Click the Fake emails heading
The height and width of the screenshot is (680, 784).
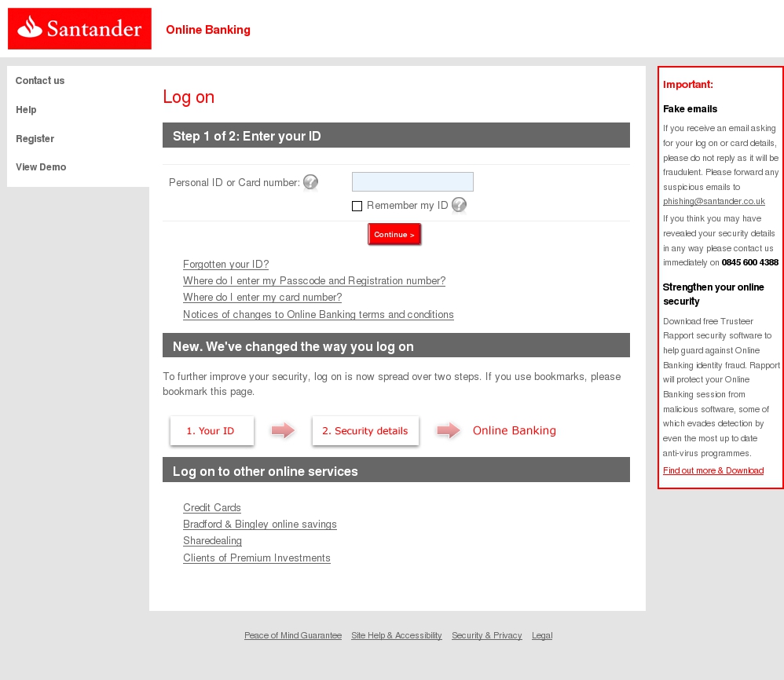(690, 109)
